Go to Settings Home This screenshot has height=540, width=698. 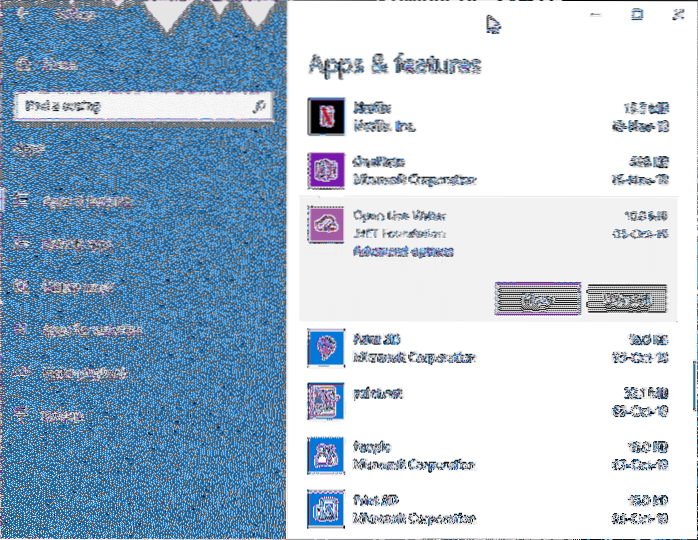pos(60,62)
